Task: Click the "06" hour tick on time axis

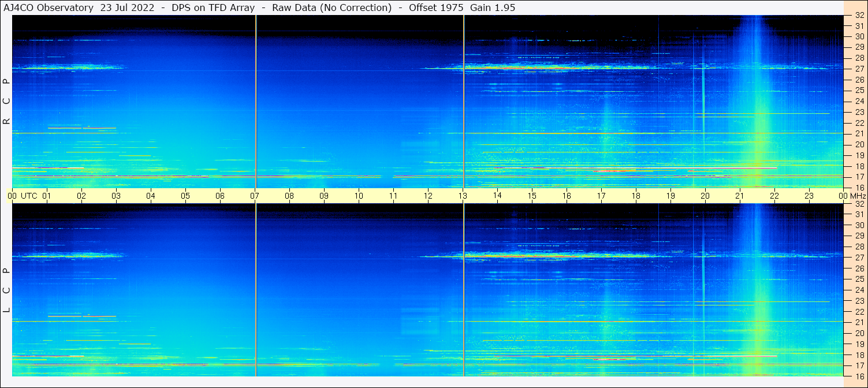Action: 220,196
